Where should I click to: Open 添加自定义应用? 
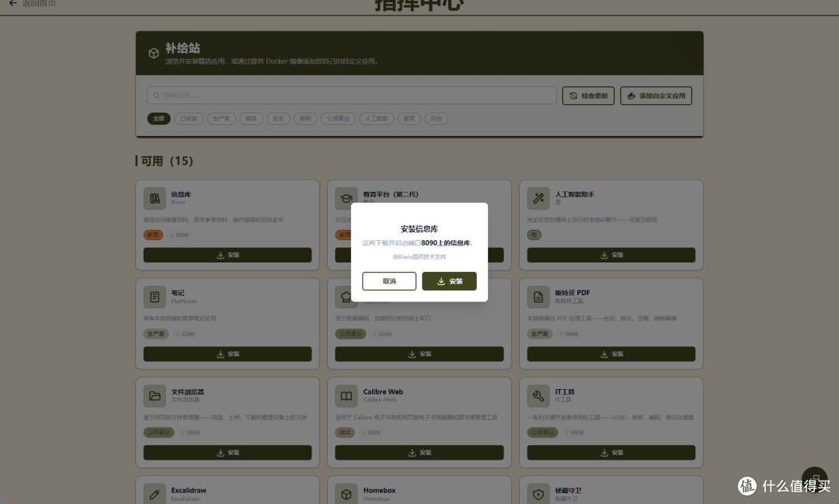point(656,96)
